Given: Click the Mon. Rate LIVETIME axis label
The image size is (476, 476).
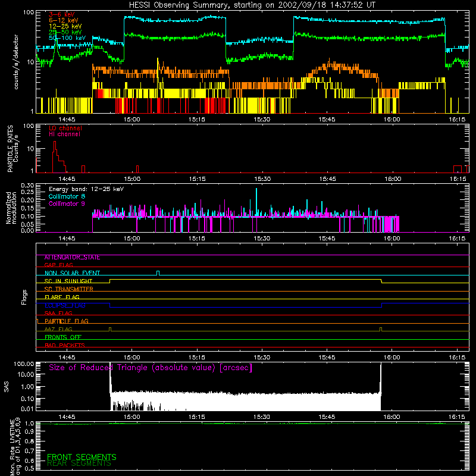Looking at the screenshot, I should tap(15, 447).
